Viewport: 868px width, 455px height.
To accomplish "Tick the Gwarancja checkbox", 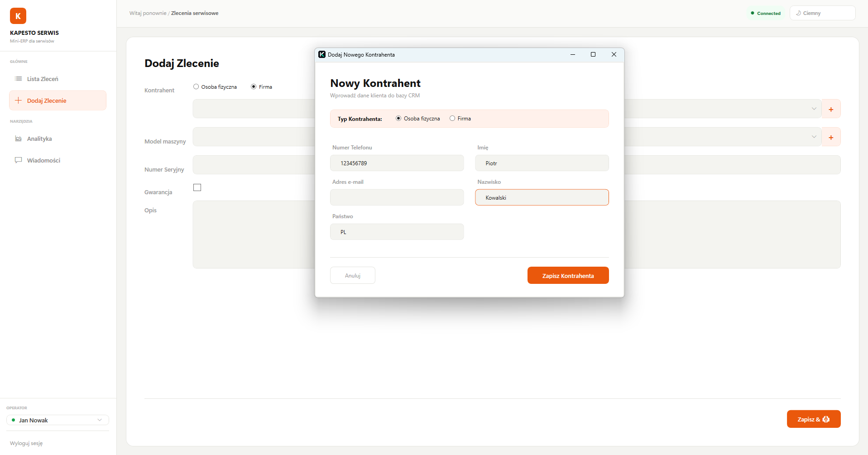I will point(197,187).
